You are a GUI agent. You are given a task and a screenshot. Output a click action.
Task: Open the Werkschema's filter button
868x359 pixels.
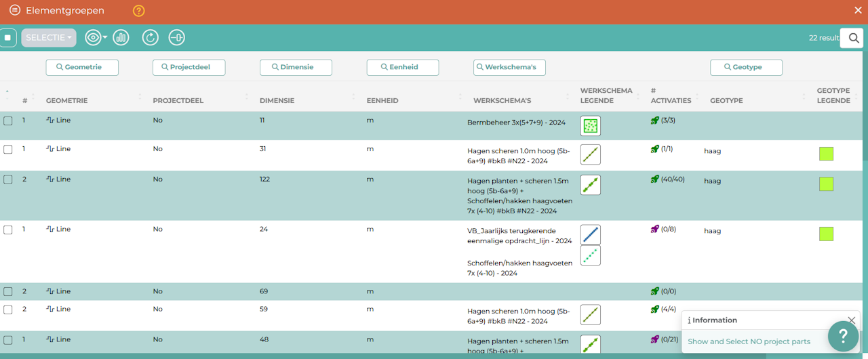pyautogui.click(x=509, y=67)
